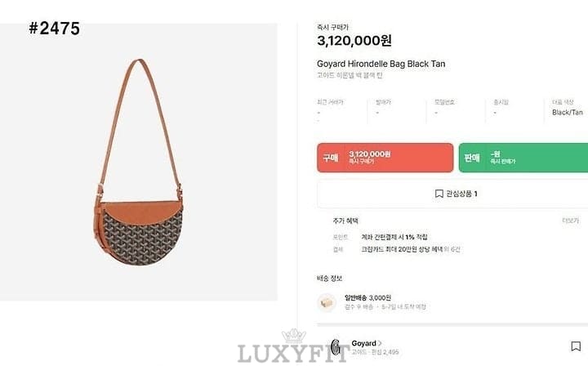The width and height of the screenshot is (588, 366).
Task: Click 더보기 beside 추가 혜택
Action: pos(570,221)
